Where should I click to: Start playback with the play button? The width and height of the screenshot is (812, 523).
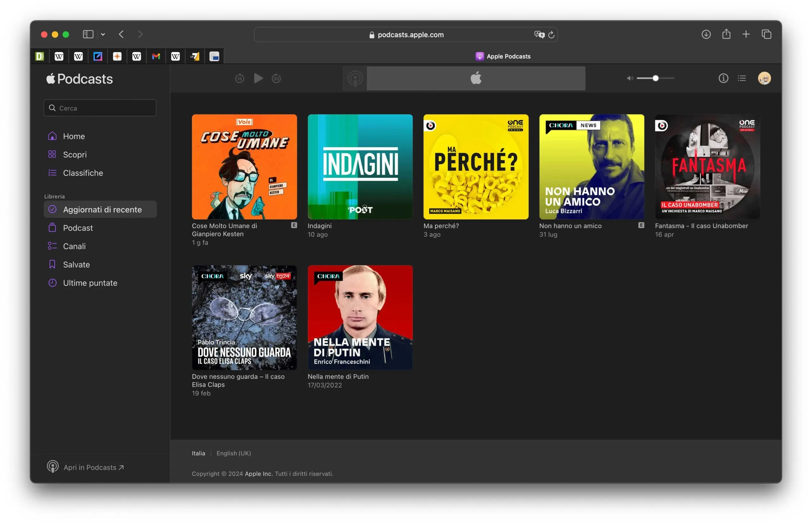click(x=259, y=78)
